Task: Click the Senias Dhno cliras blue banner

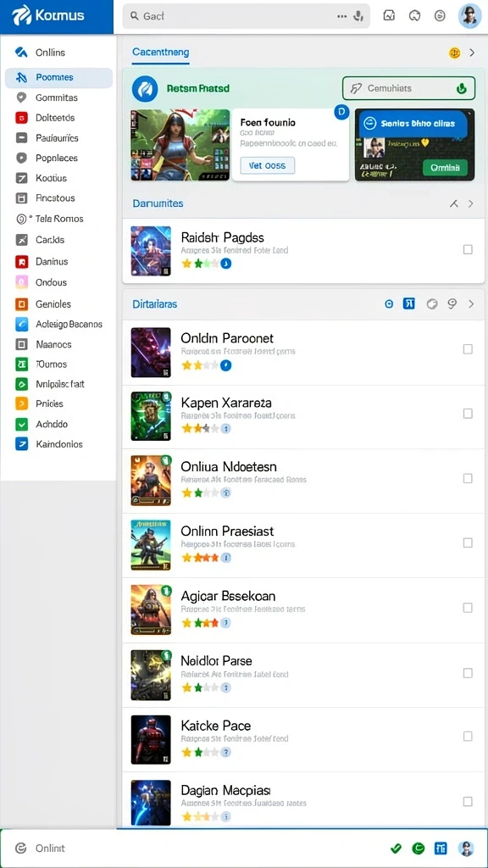Action: [x=414, y=124]
